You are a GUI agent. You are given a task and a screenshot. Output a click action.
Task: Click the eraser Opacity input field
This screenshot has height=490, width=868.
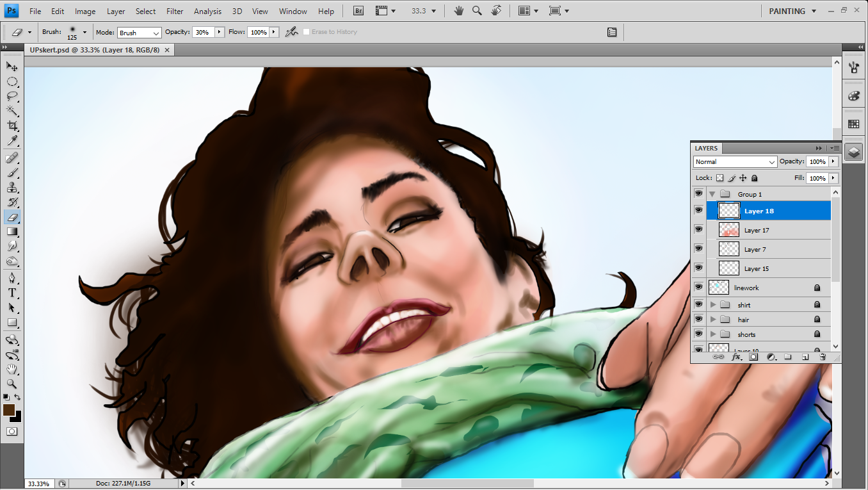(203, 32)
